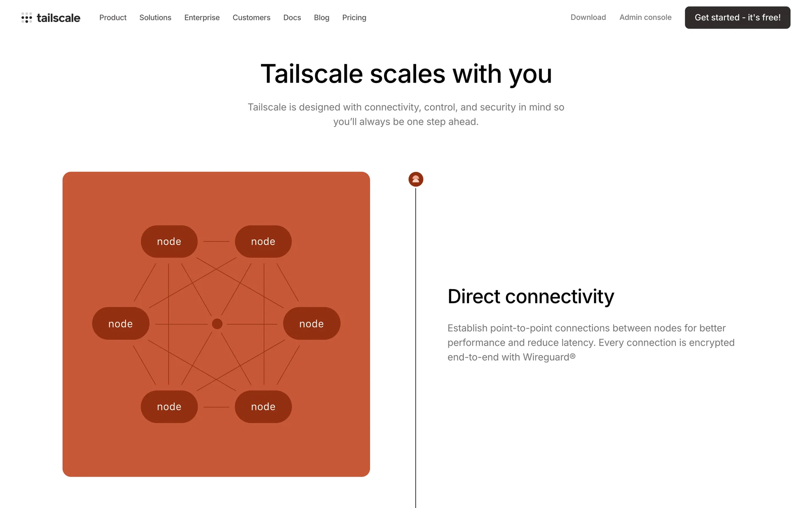Open Docs from the navigation bar
Screen dimensions: 812x508
[x=292, y=18]
